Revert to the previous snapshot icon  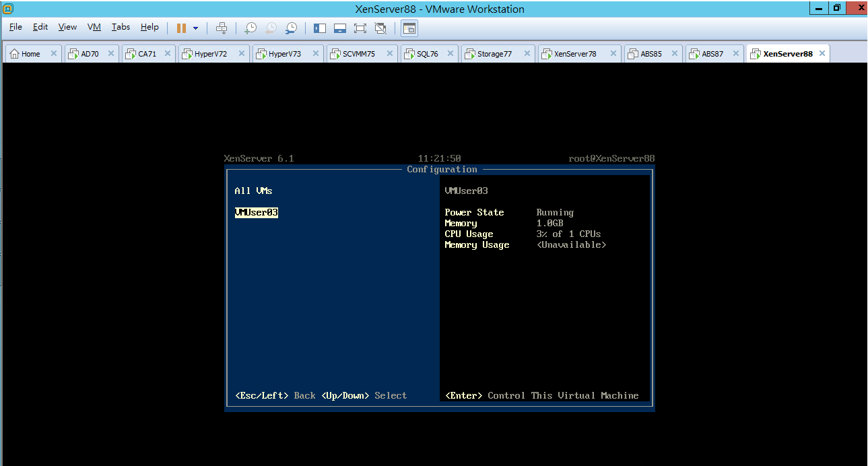tap(271, 28)
